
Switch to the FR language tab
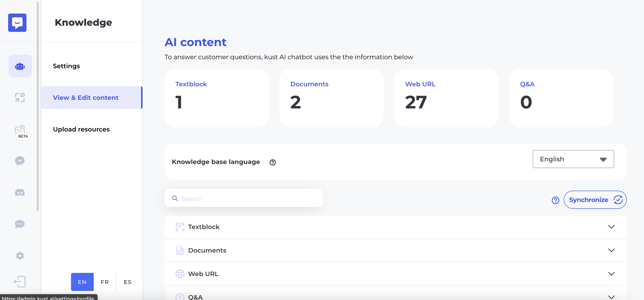pyautogui.click(x=104, y=282)
